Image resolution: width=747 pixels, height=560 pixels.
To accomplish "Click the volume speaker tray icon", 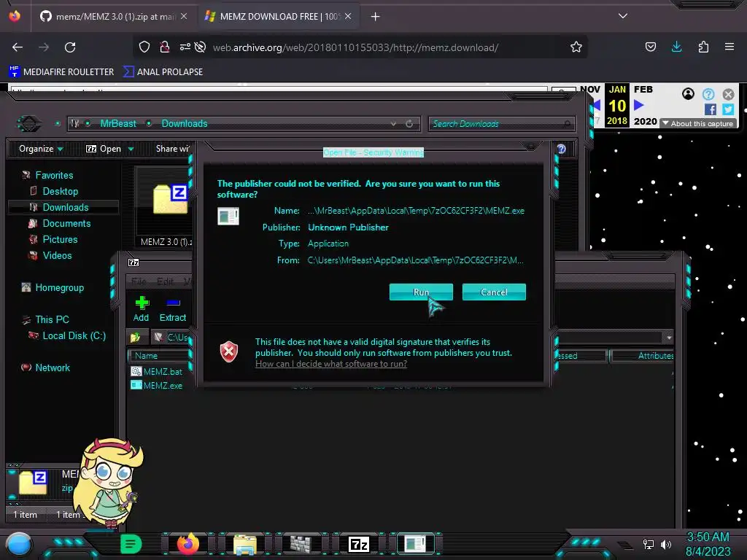I will point(666,544).
